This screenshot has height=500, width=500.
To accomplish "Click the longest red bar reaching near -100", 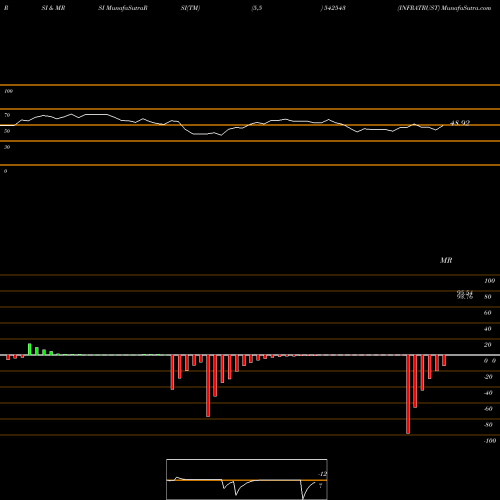I will click(x=408, y=394).
